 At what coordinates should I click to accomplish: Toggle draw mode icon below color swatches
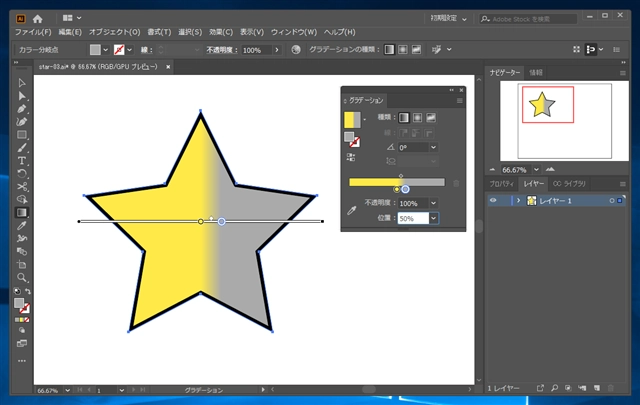22,330
